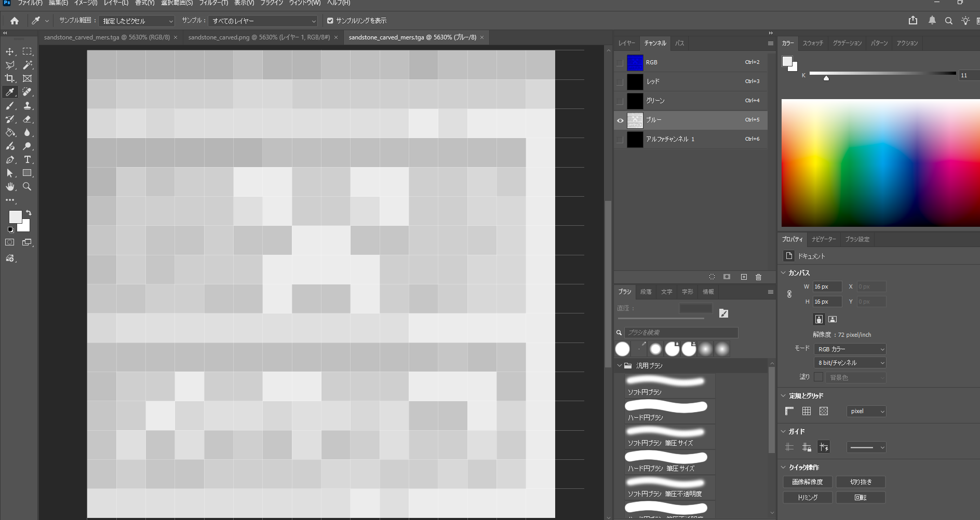Viewport: 980px width, 520px height.
Task: Select the Rectangle shape tool
Action: (x=28, y=173)
